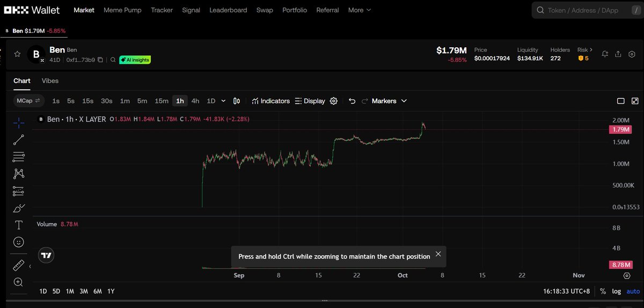Select the 1h timeframe
The image size is (644, 308).
pyautogui.click(x=180, y=101)
